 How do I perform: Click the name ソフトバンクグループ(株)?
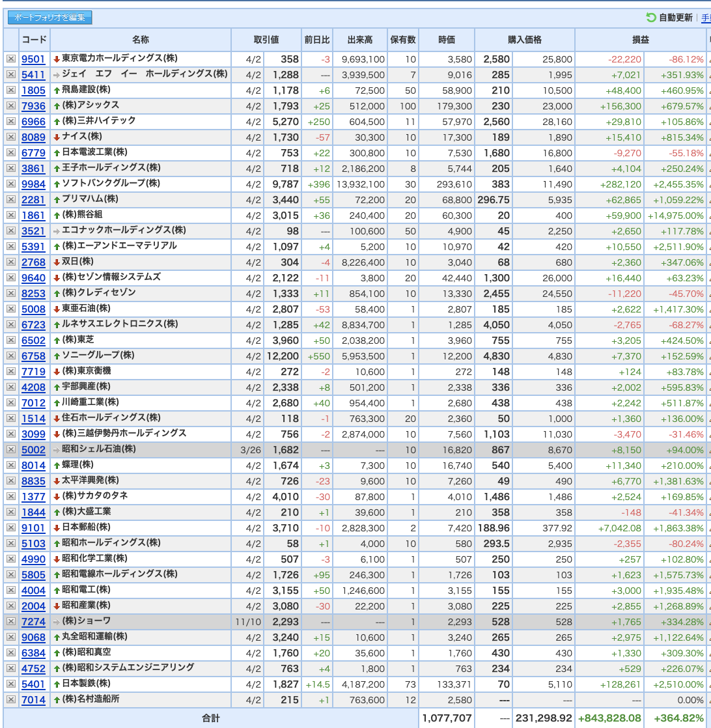point(111,184)
